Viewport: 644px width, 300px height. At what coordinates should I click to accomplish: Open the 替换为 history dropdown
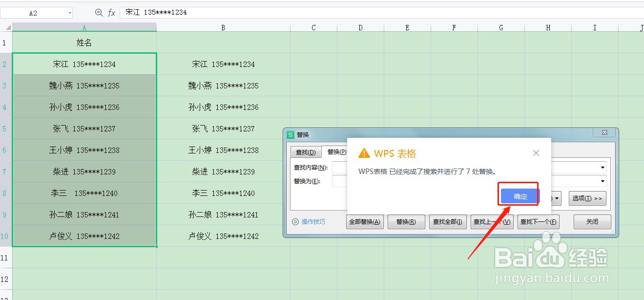603,180
